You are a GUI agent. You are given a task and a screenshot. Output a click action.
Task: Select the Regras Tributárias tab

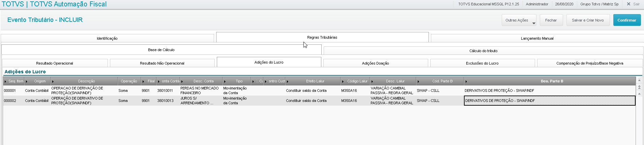coord(322,37)
